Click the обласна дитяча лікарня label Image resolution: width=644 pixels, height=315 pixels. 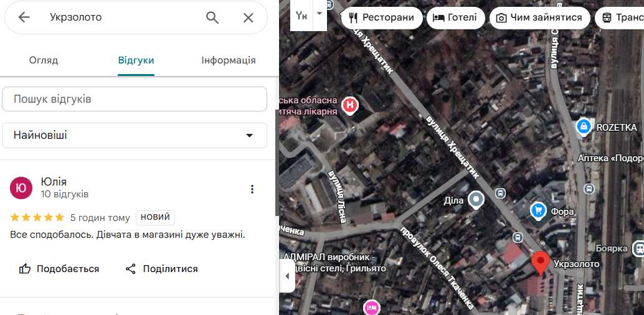tap(308, 106)
